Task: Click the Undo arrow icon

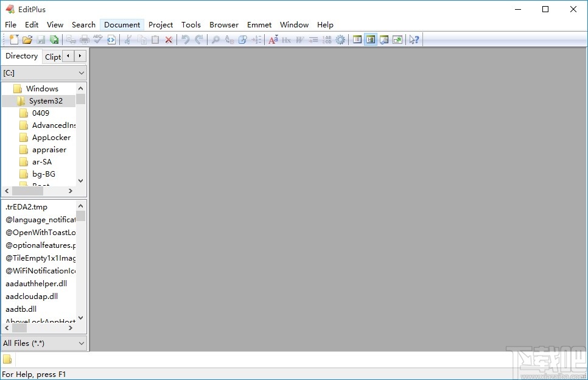Action: tap(186, 40)
